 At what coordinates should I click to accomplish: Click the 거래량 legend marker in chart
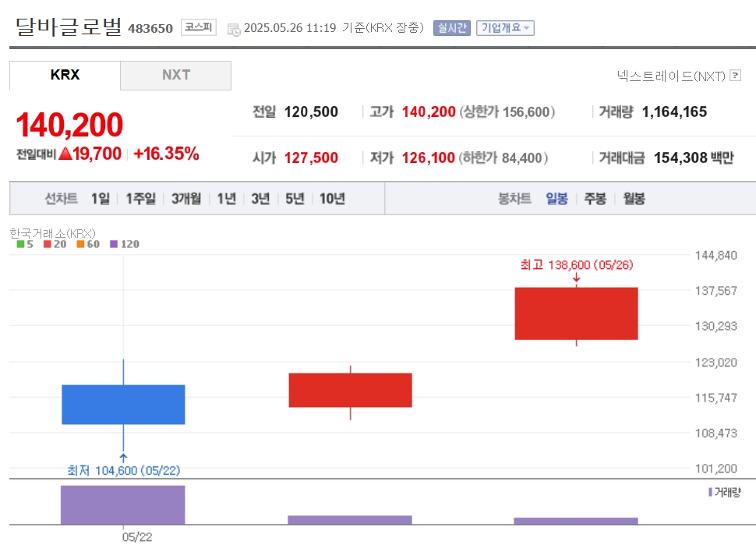710,492
